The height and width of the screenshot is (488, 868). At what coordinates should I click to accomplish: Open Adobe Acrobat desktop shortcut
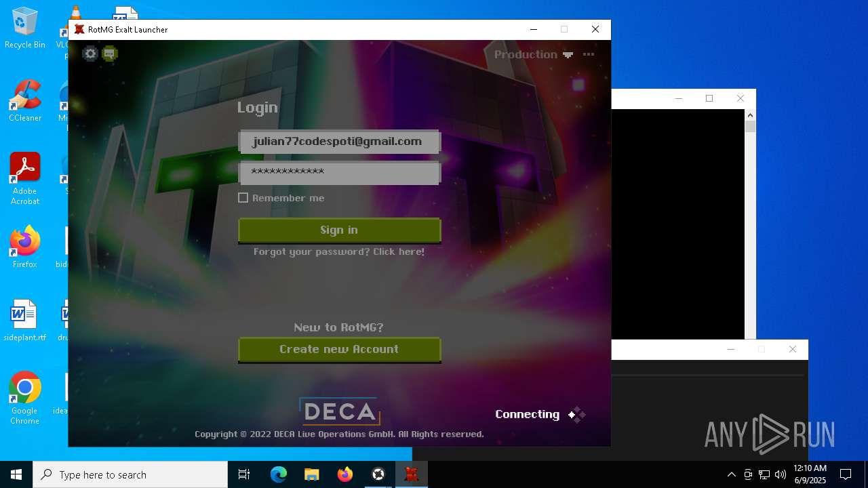pos(25,179)
